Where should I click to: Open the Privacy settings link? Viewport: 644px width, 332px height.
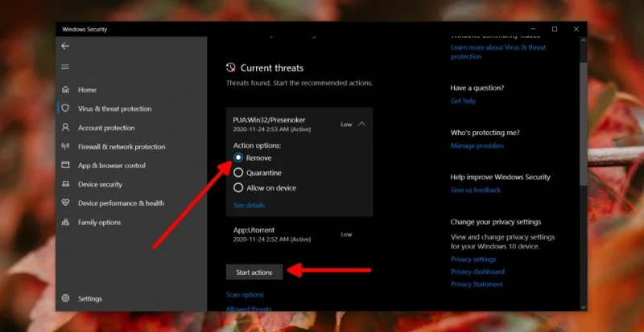click(473, 259)
